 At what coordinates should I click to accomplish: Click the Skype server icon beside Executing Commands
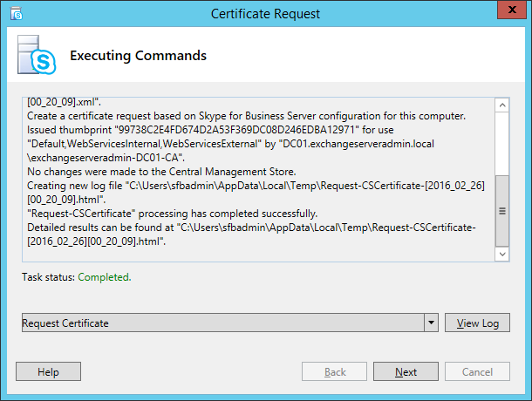[x=37, y=55]
